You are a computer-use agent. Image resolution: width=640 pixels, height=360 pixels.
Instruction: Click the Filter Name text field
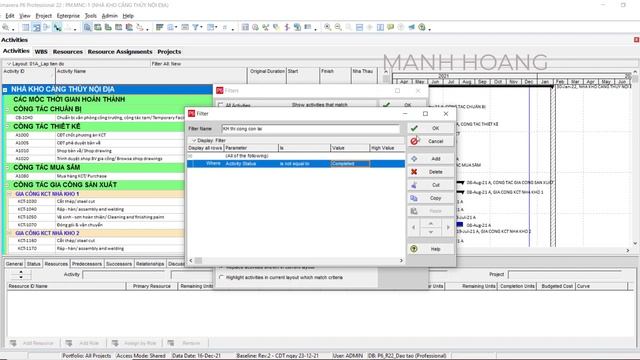tap(310, 129)
